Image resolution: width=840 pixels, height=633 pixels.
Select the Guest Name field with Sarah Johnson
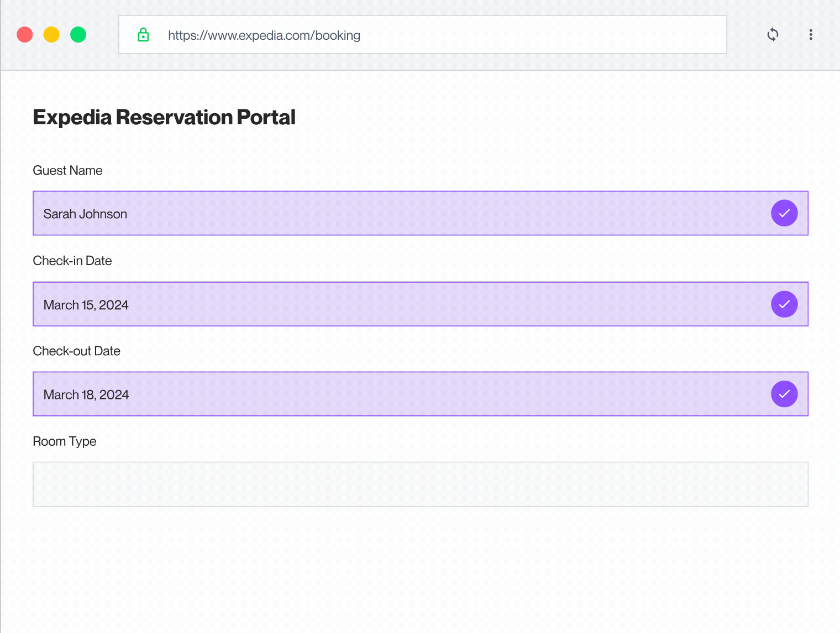pos(387,213)
